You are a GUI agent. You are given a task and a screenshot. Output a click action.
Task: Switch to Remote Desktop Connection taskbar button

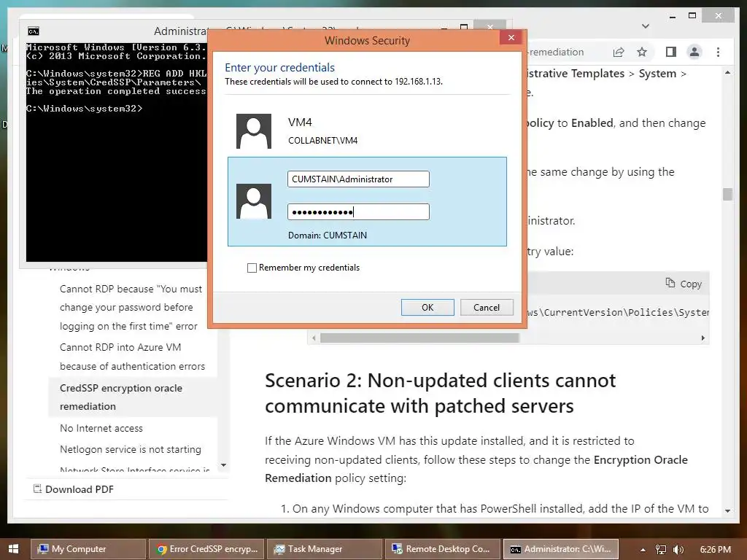(443, 548)
